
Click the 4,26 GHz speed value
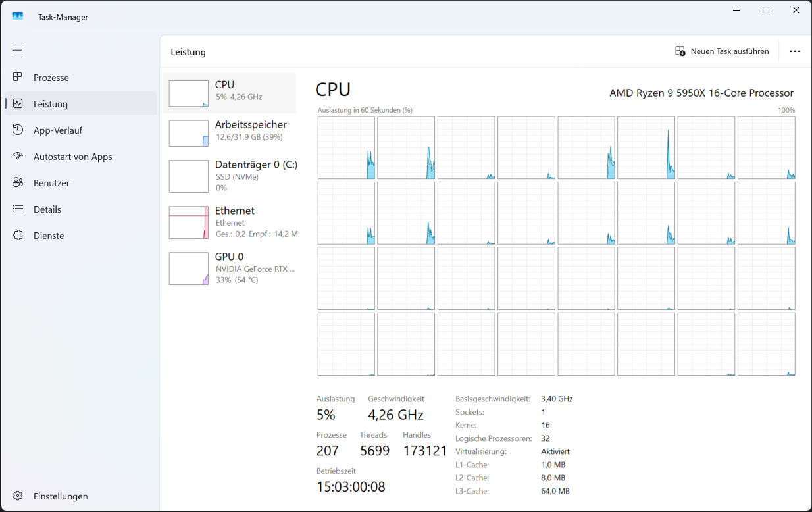pyautogui.click(x=395, y=415)
